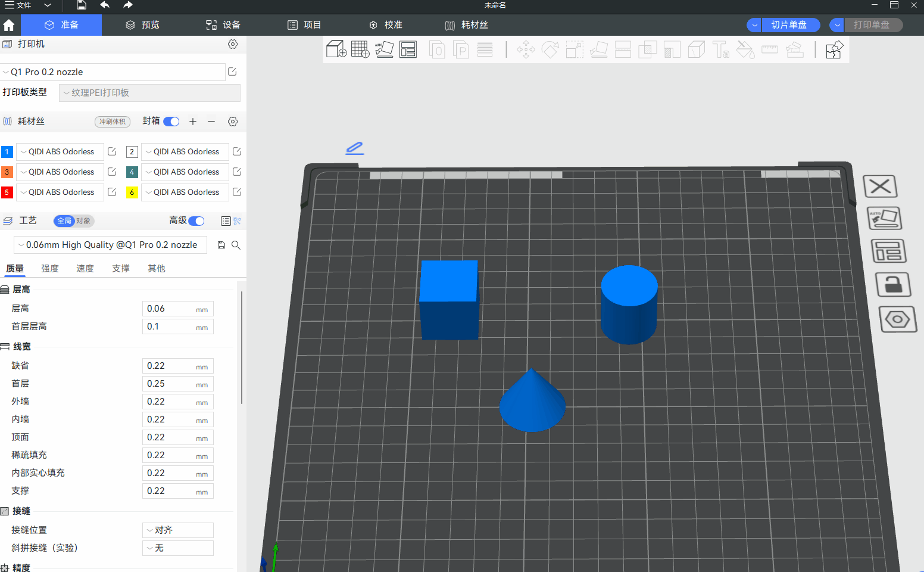Open plate settings hexagon icon

pos(897,319)
